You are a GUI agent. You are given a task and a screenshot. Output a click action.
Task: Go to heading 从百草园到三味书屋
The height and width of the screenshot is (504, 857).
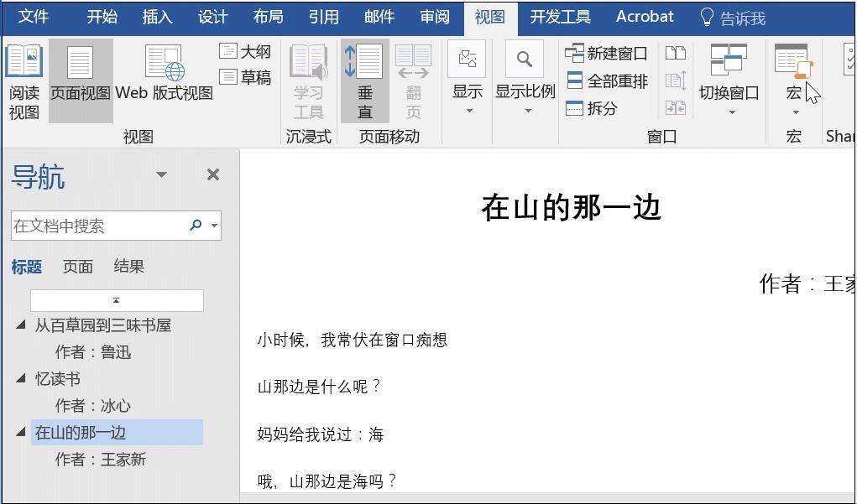[102, 325]
